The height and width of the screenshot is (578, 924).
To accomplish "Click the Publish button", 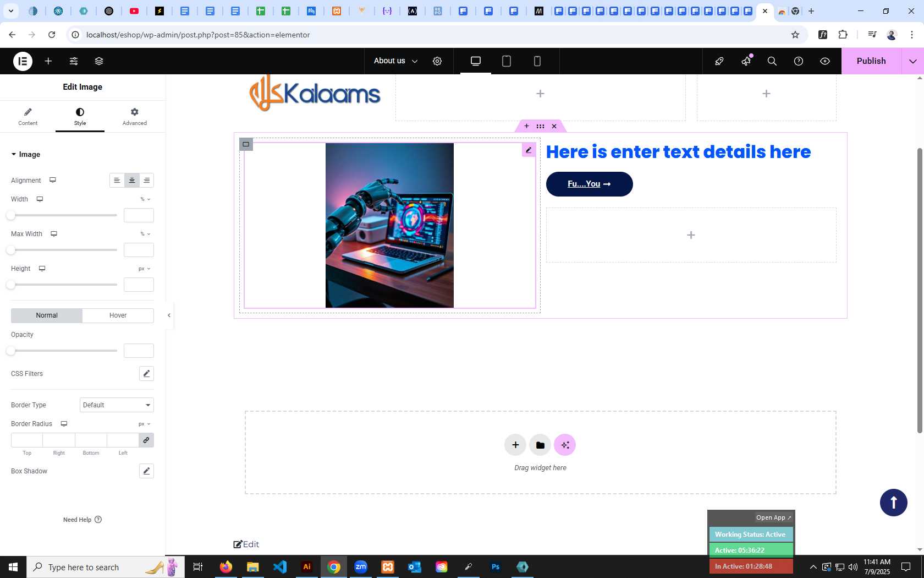I will [871, 61].
